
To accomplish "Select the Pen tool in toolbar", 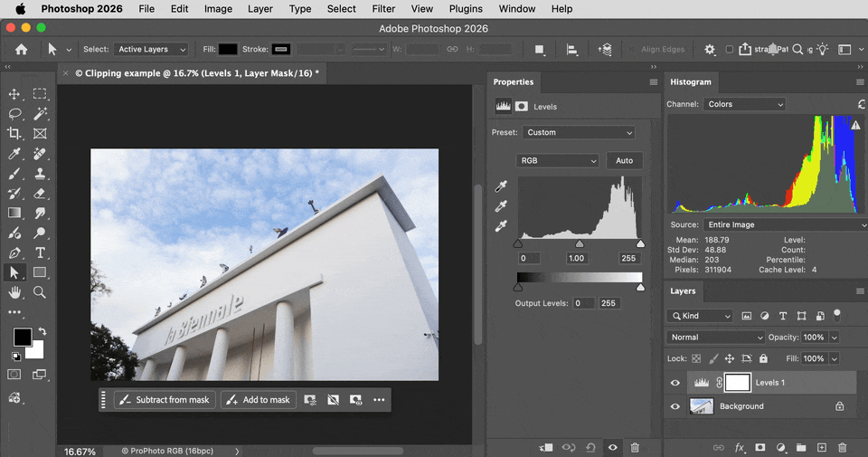I will click(x=14, y=252).
